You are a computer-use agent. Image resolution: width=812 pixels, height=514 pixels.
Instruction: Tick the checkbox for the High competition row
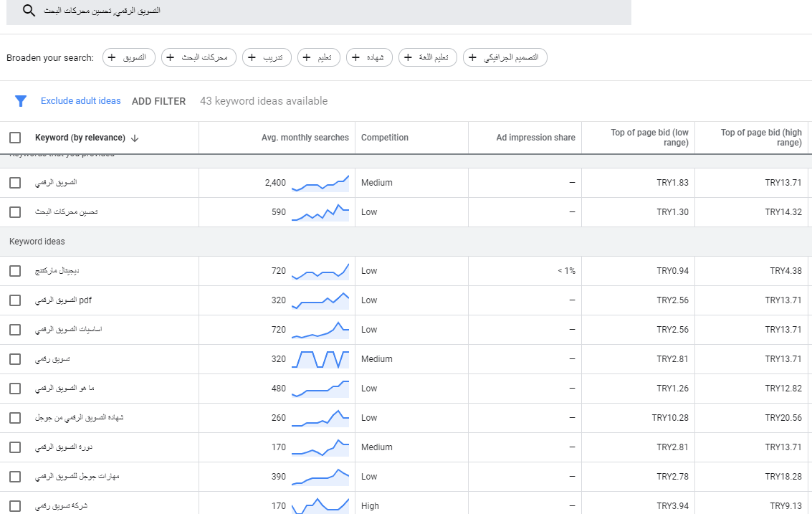[15, 505]
